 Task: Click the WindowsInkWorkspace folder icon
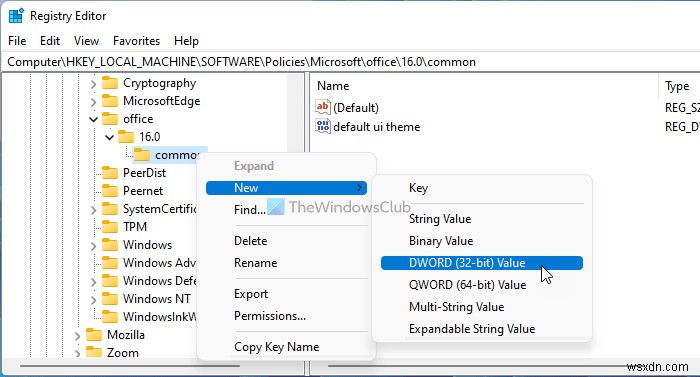click(x=110, y=317)
